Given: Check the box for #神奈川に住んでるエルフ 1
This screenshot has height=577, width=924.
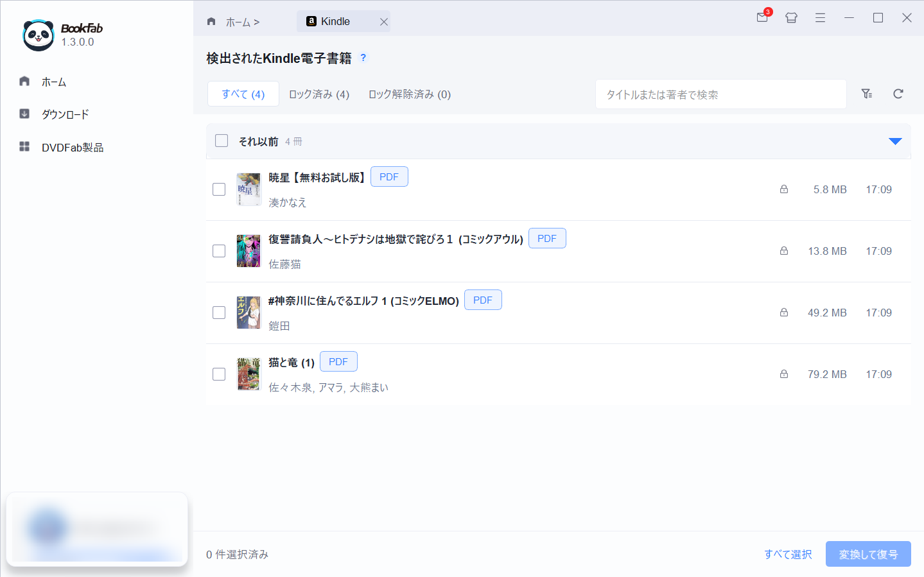Looking at the screenshot, I should (219, 313).
